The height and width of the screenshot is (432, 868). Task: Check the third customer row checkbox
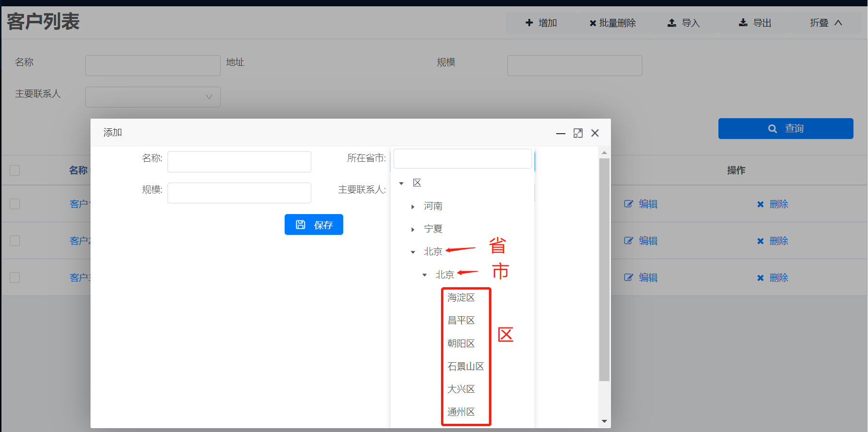(x=15, y=278)
